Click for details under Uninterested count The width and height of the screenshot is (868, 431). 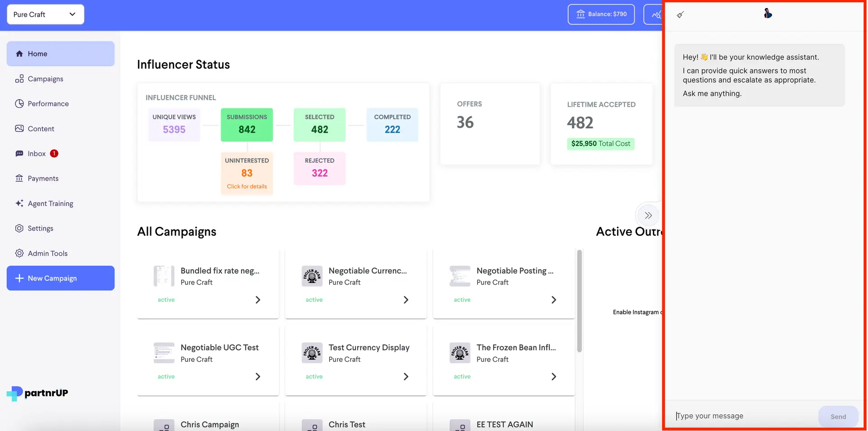click(246, 186)
